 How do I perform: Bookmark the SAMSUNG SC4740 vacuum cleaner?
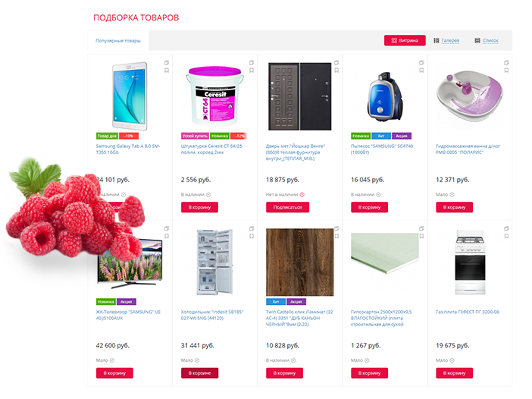tap(421, 71)
